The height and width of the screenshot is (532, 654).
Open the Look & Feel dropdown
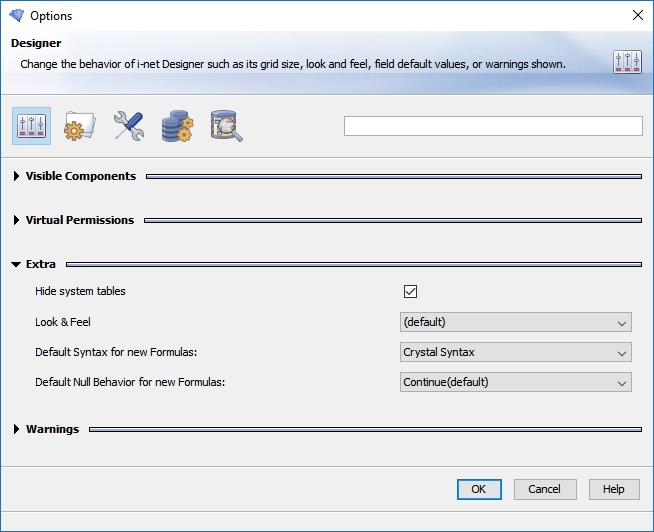coord(515,322)
